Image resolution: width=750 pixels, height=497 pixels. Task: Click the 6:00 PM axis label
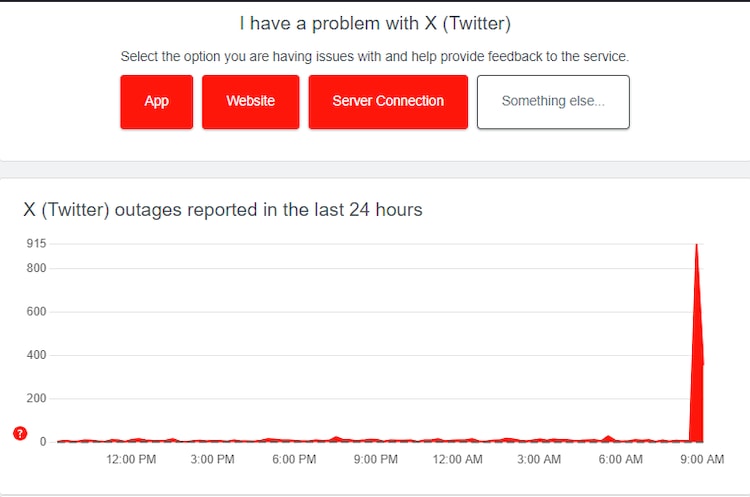coord(294,459)
